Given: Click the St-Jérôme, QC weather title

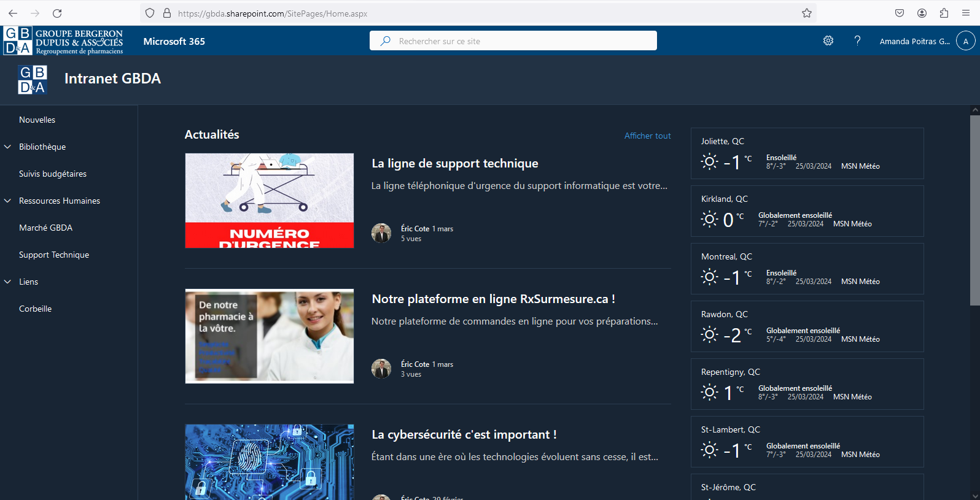Looking at the screenshot, I should [728, 487].
